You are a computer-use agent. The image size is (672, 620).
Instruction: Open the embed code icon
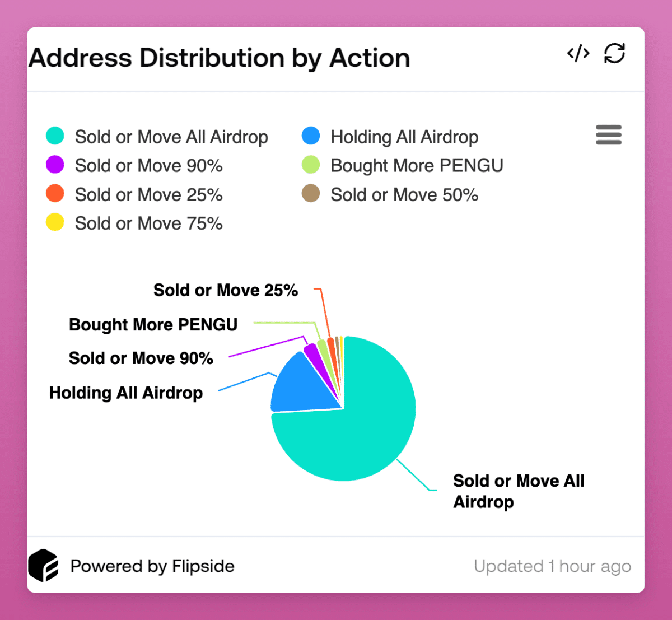point(578,53)
